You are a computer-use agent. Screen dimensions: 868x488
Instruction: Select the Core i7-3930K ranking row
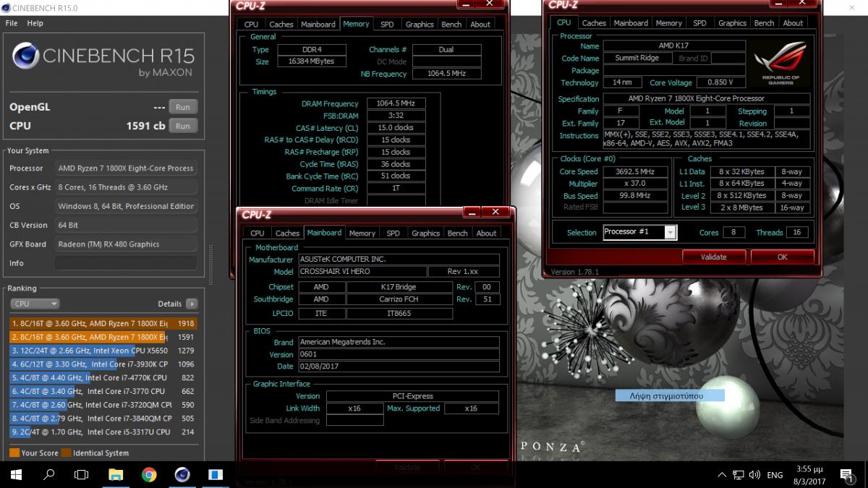(103, 364)
